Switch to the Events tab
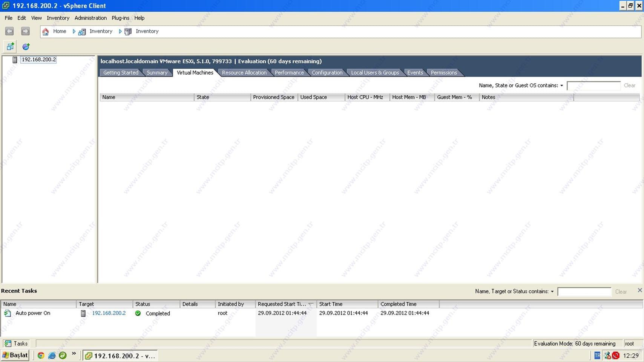This screenshot has width=644, height=362. click(x=415, y=73)
